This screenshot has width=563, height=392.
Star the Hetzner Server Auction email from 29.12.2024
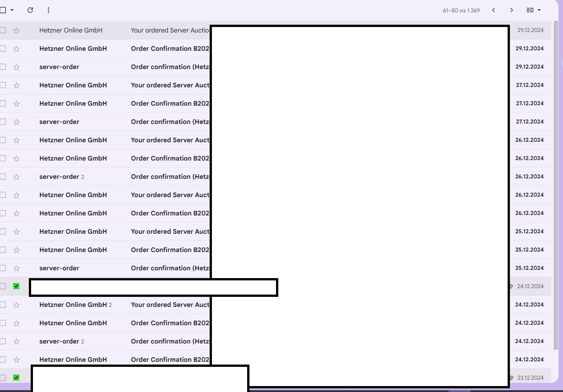[16, 30]
